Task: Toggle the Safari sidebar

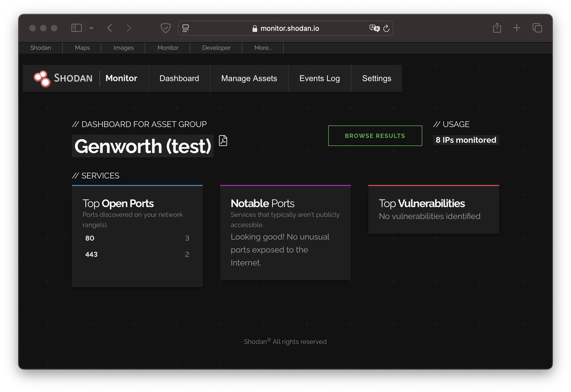Action: click(x=76, y=27)
